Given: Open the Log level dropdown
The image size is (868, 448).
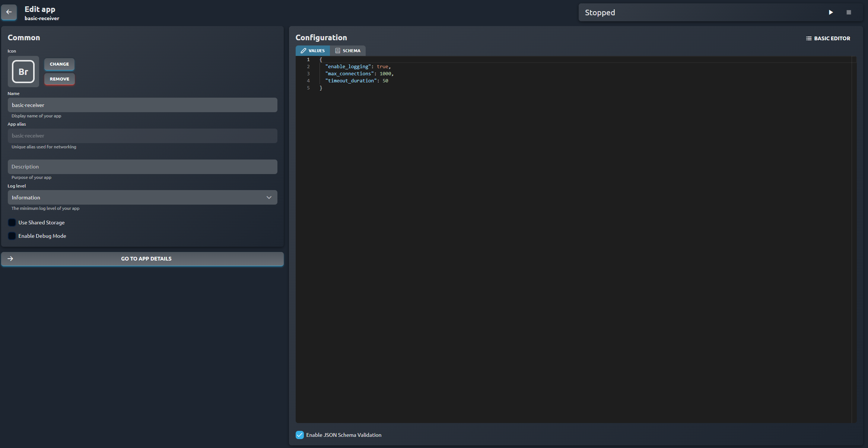Looking at the screenshot, I should (142, 198).
